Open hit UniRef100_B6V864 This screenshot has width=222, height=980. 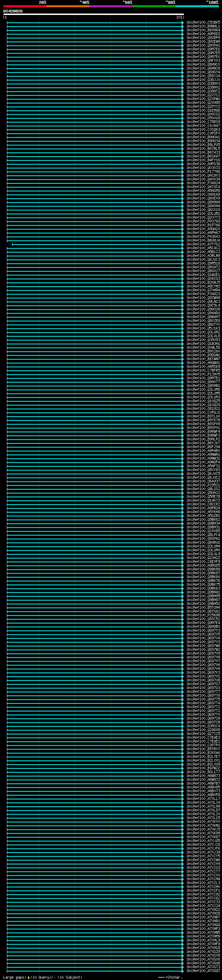[x=203, y=30]
